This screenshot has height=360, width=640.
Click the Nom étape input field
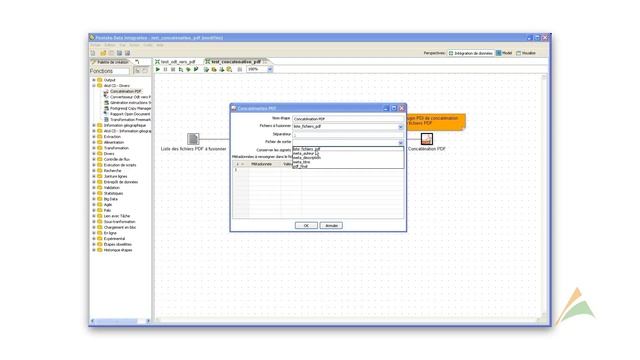click(x=348, y=119)
